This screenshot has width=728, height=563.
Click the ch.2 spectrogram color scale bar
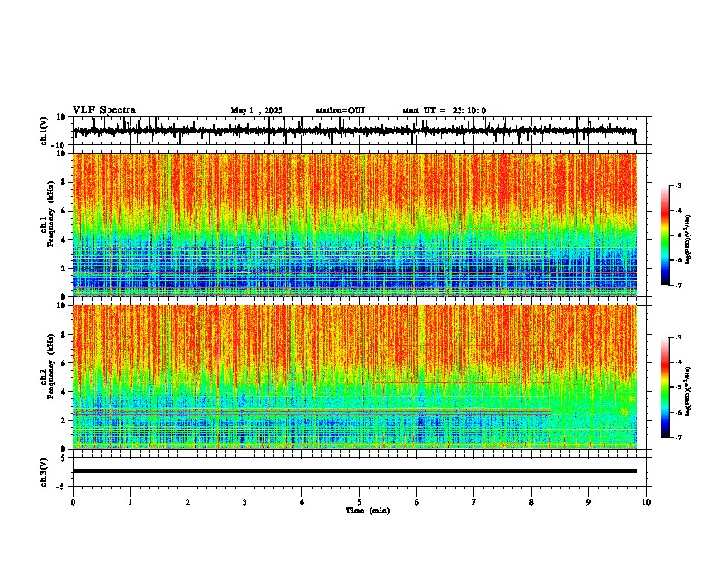click(x=665, y=387)
